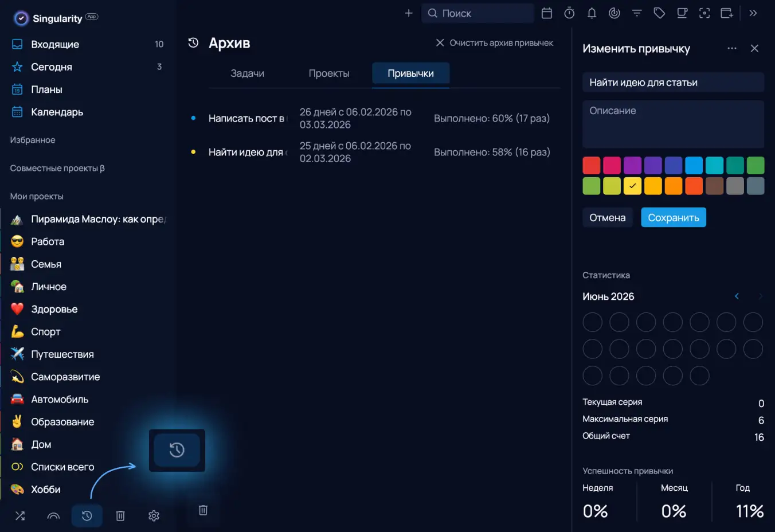Click the Описание description field
775x532 pixels.
tap(673, 124)
